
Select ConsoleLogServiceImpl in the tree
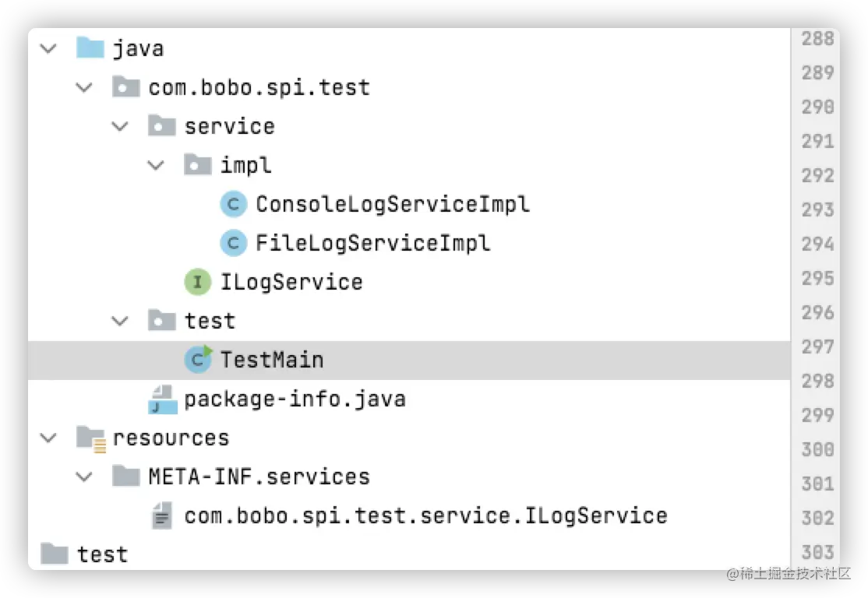click(393, 204)
